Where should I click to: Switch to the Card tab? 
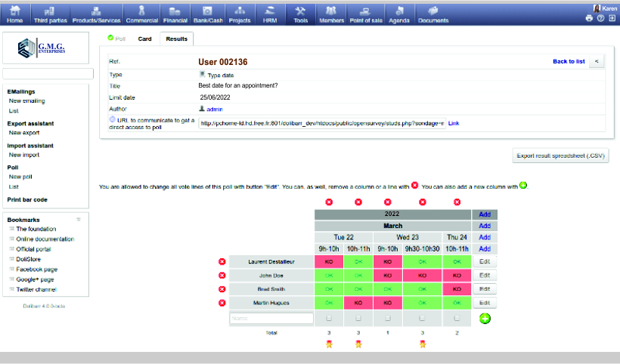point(144,38)
